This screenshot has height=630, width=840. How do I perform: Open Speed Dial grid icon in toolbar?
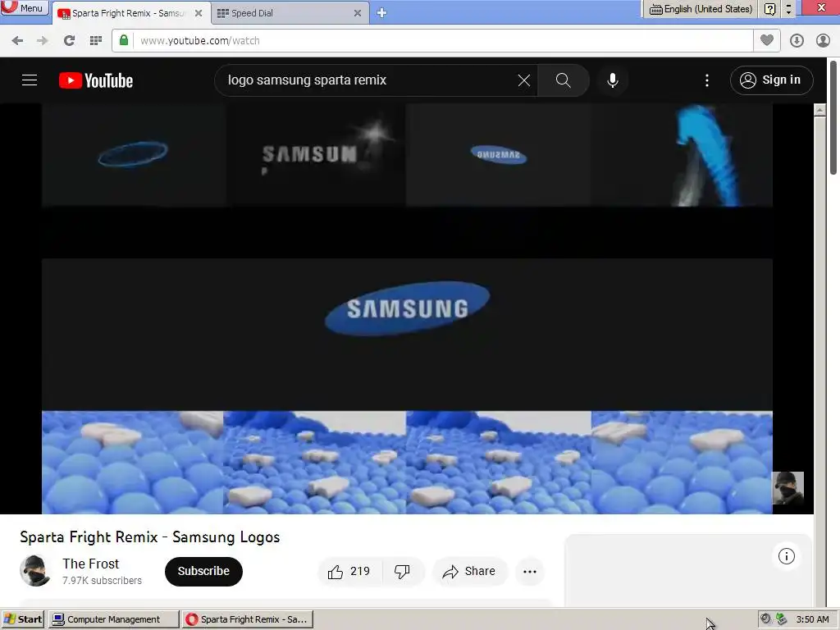click(96, 41)
